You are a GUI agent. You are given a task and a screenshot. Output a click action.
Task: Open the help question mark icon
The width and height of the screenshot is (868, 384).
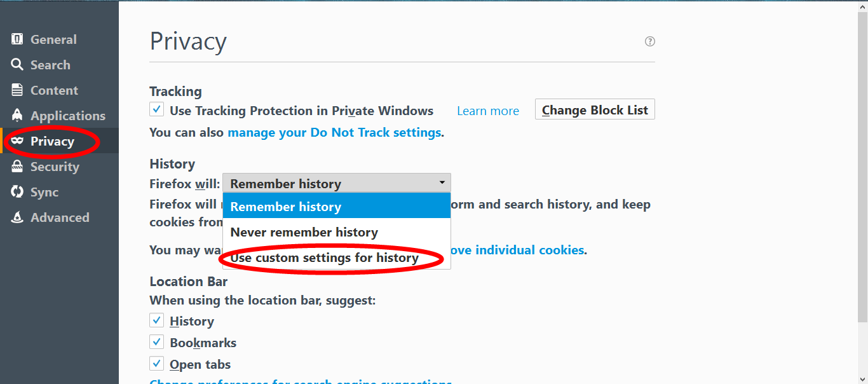coord(649,41)
